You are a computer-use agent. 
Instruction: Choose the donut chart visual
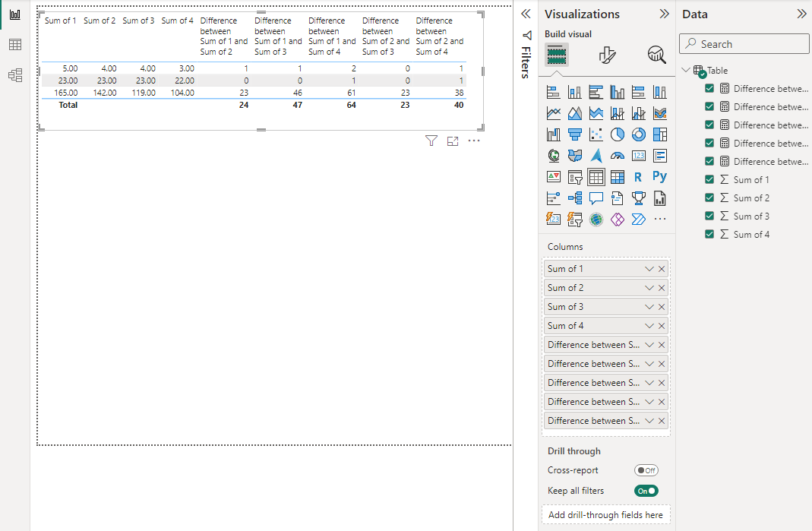639,134
